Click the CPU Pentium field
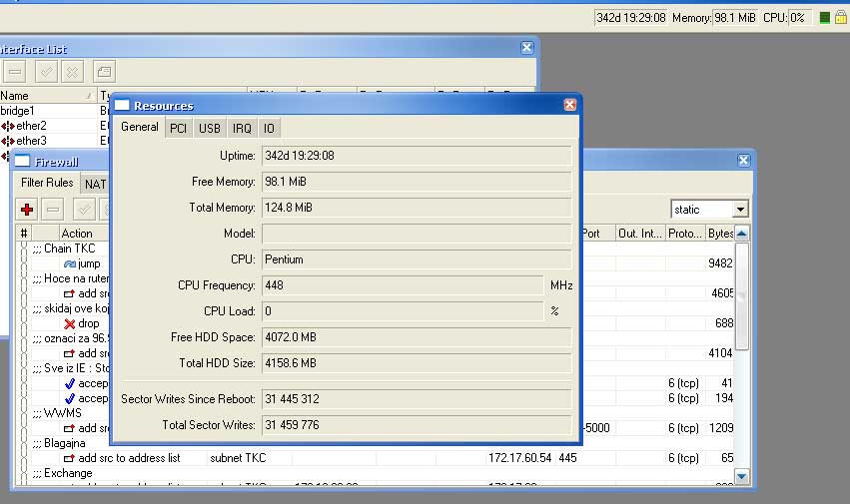Image resolution: width=850 pixels, height=504 pixels. (x=417, y=259)
